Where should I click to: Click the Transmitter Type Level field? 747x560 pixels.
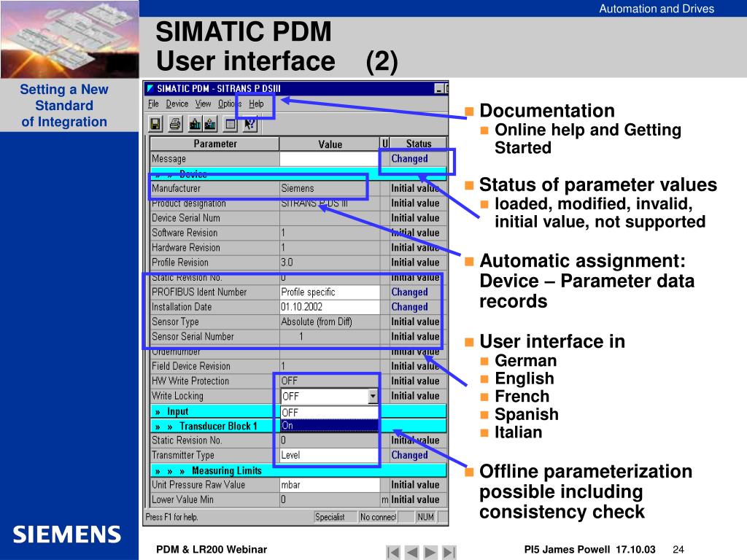pos(329,455)
